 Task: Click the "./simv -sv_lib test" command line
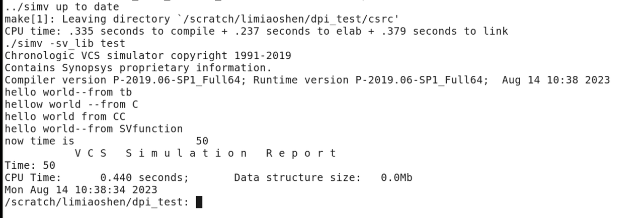[x=65, y=44]
